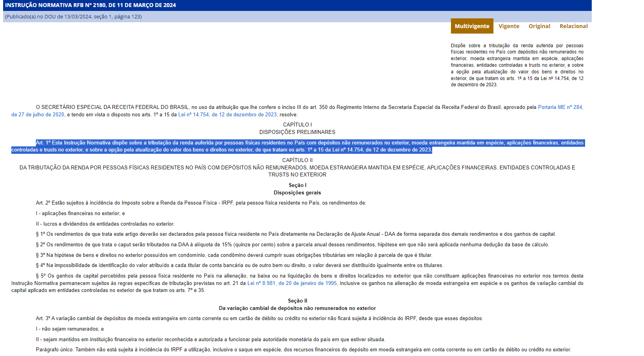Screen dimensions: 644x356
Task: Open the Vigente tab
Action: [509, 26]
